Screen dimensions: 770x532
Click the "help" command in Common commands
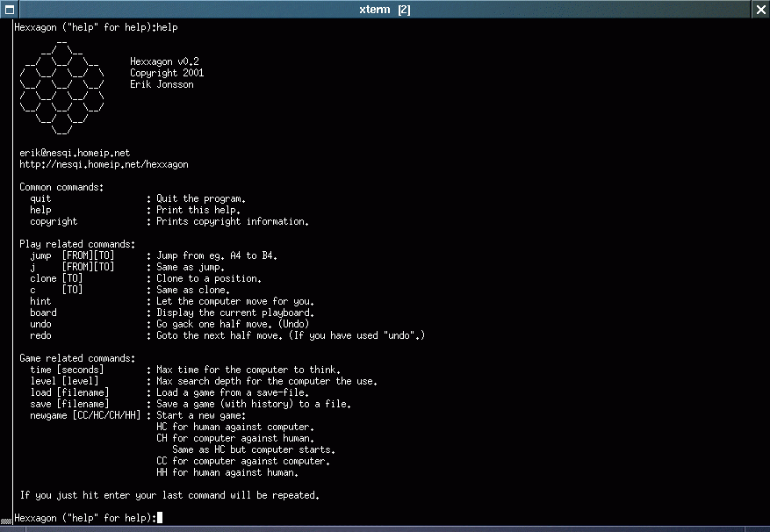(40, 210)
